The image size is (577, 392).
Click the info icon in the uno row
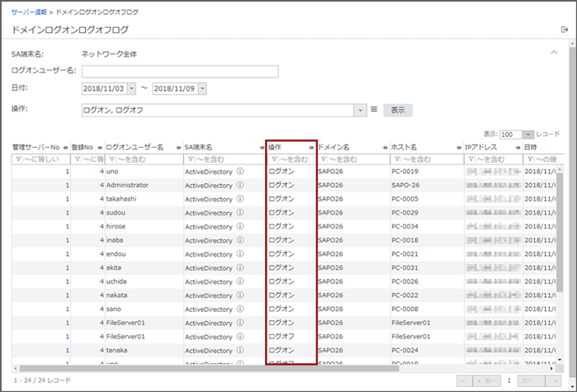[x=240, y=172]
